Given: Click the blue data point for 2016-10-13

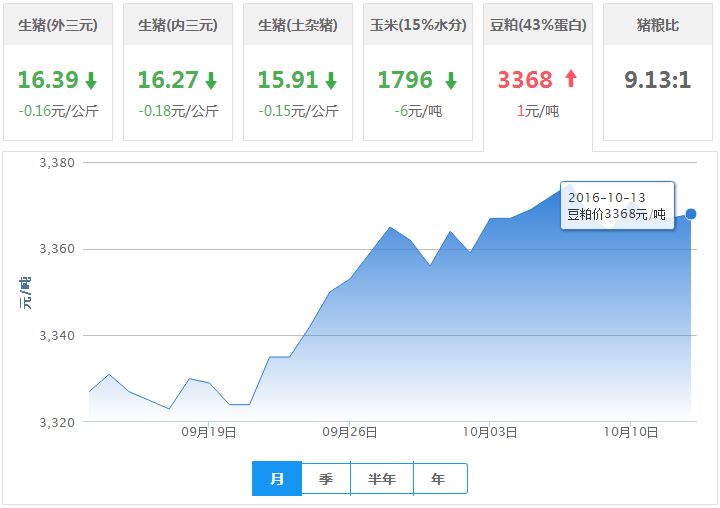Looking at the screenshot, I should (691, 214).
